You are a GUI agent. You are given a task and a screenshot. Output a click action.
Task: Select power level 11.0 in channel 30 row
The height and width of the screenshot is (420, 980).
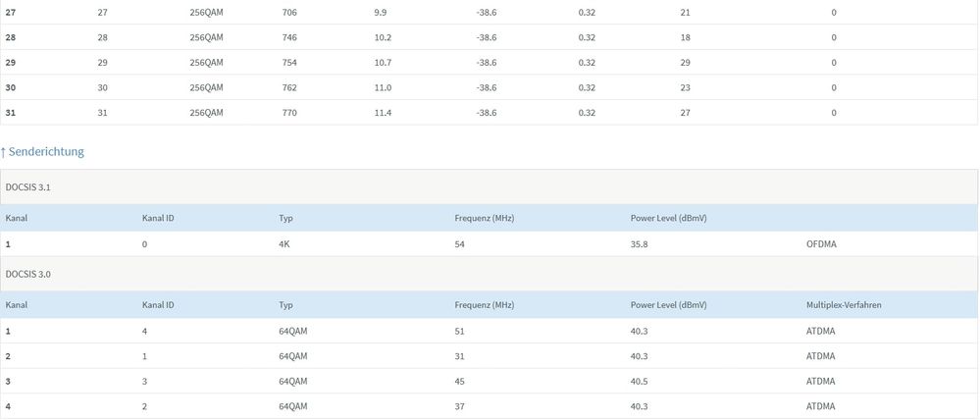383,87
